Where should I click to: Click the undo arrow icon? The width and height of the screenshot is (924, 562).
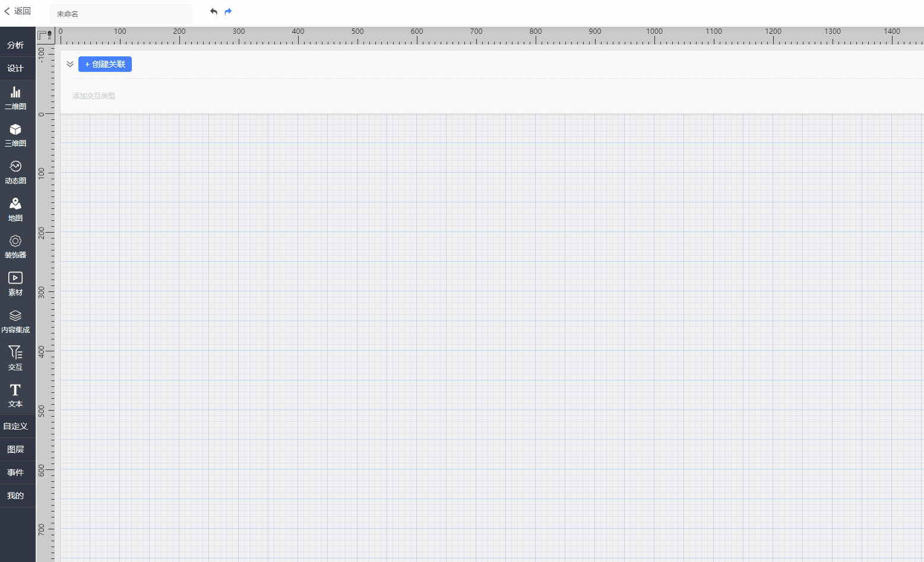(x=214, y=12)
